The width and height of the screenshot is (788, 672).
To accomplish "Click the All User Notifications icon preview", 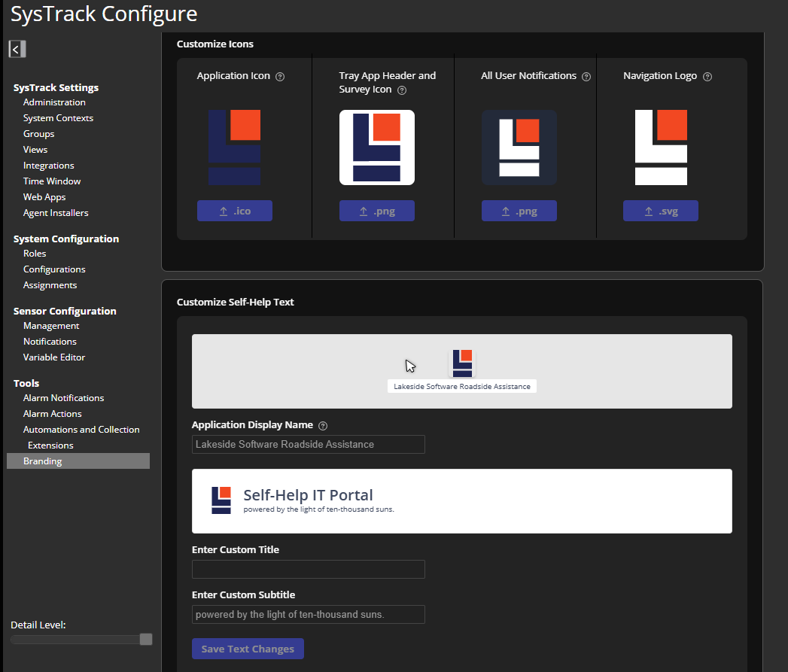I will point(519,147).
